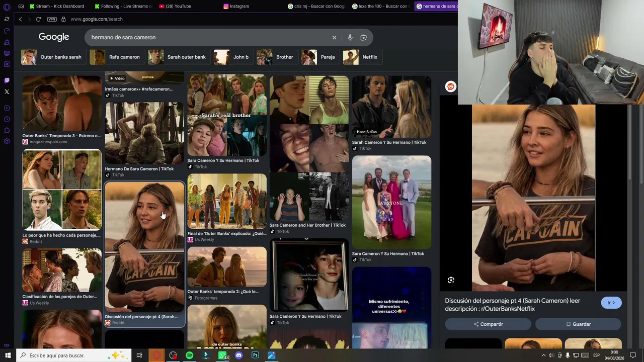Open Task View on the taskbar
The height and width of the screenshot is (362, 644).
click(139, 355)
